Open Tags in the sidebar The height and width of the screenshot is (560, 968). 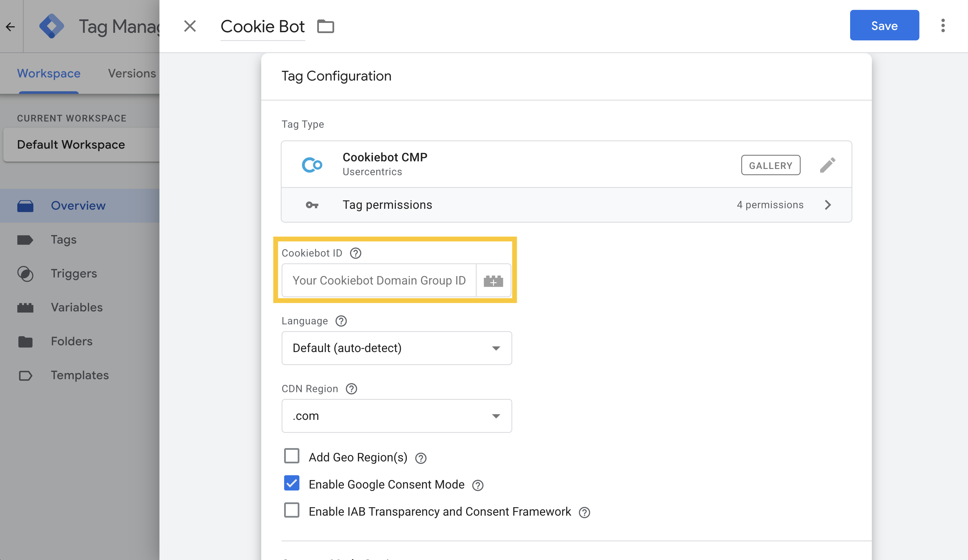click(79, 240)
